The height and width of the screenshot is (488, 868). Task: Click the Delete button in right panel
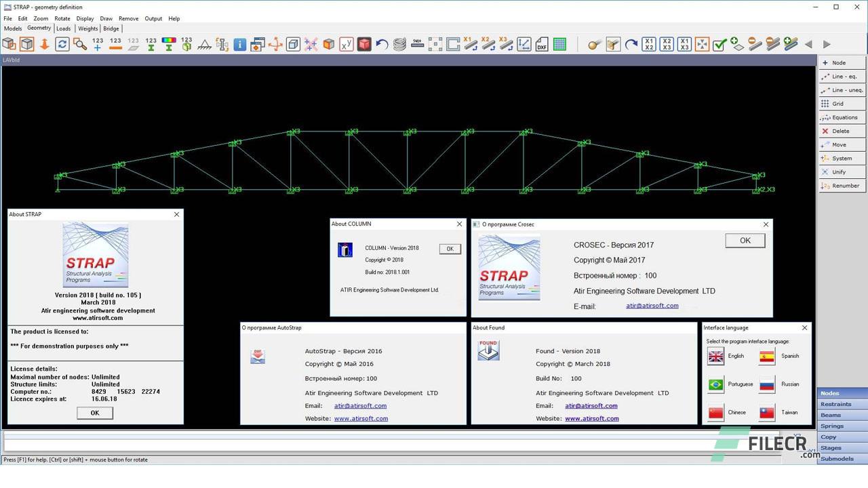(842, 131)
